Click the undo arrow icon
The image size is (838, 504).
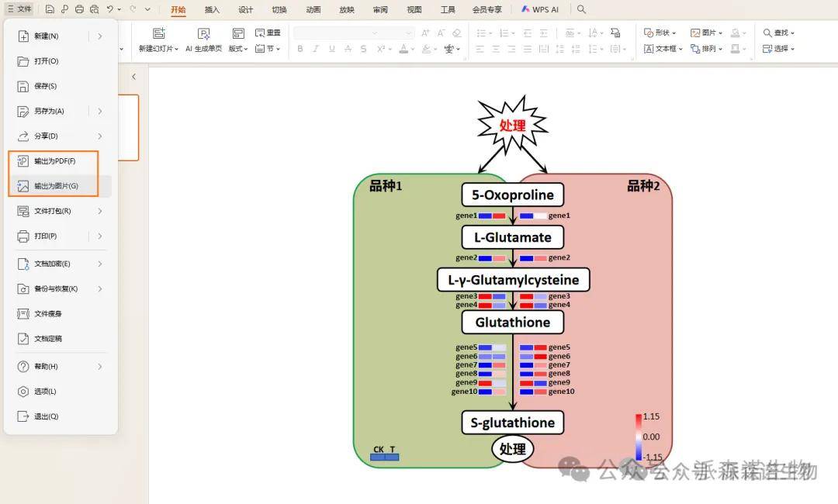110,9
